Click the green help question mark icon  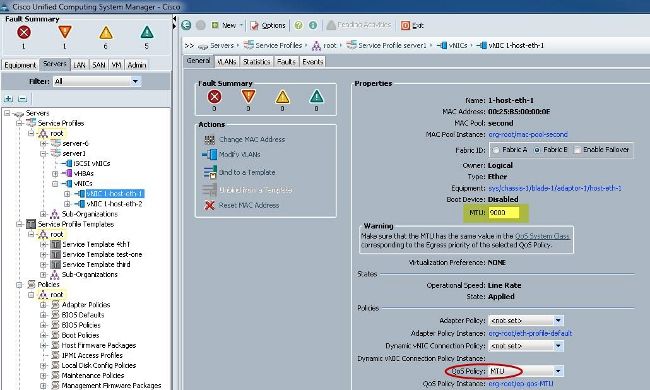(298, 25)
